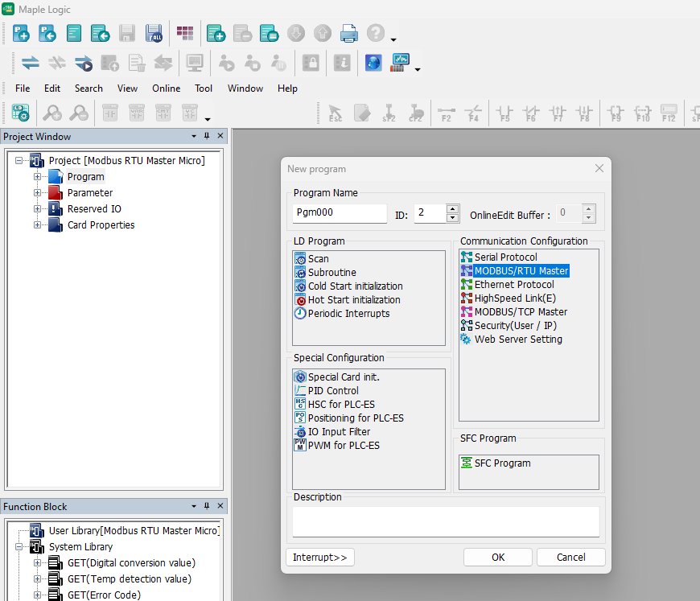700x601 pixels.
Task: Open the Tool menu
Action: [204, 89]
